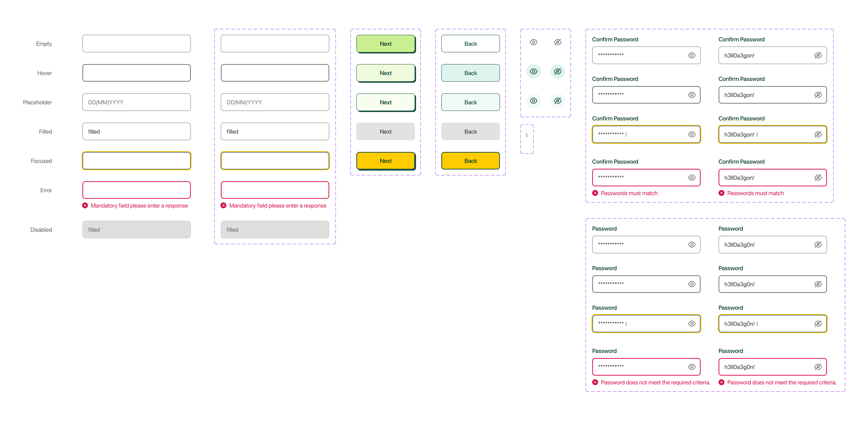This screenshot has width=868, height=421.
Task: Click the bright green default Next button
Action: [x=385, y=44]
